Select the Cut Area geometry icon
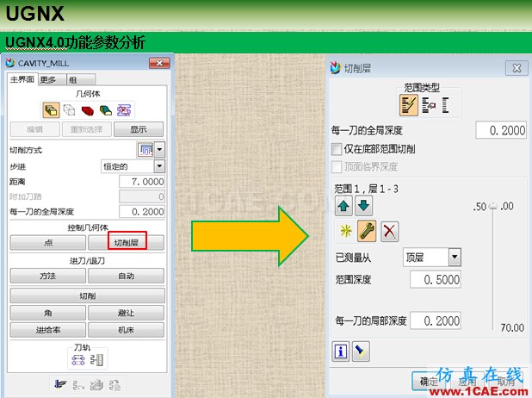 (106, 110)
